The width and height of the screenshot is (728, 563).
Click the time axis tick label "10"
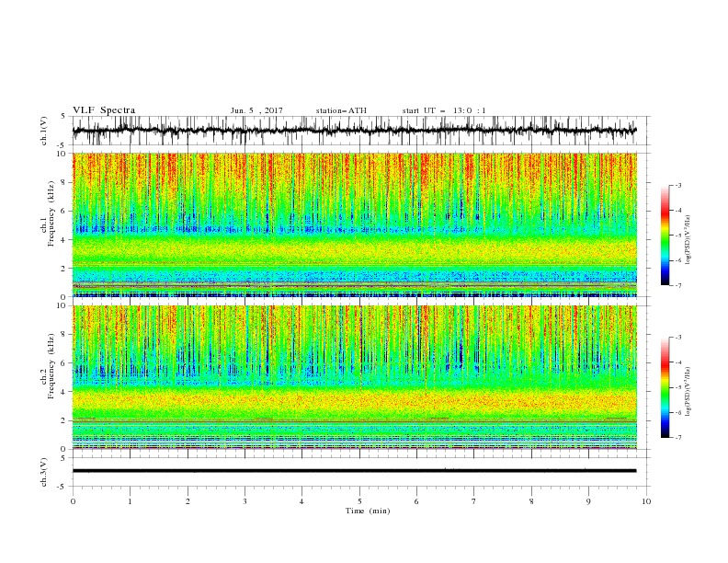pos(646,501)
